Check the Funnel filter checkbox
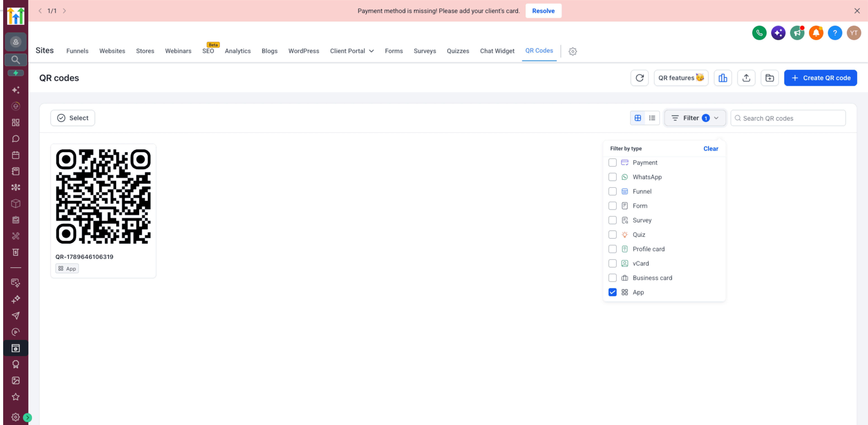Image resolution: width=868 pixels, height=425 pixels. tap(612, 192)
